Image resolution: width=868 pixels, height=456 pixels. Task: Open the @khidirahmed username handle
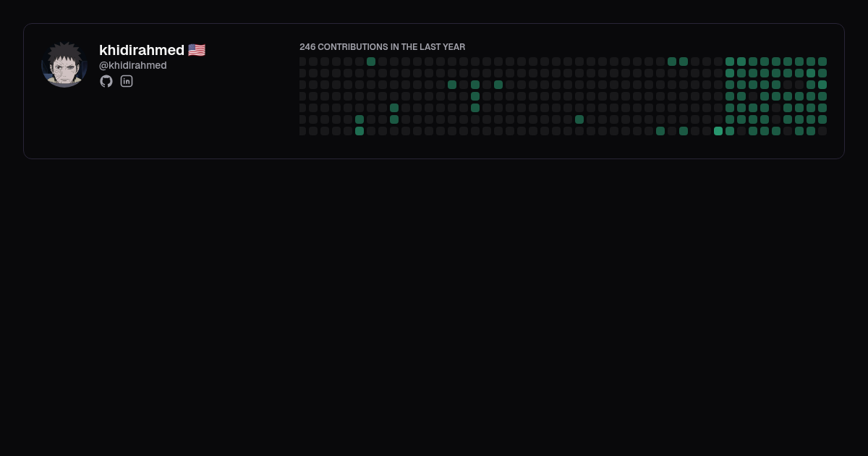pyautogui.click(x=133, y=65)
